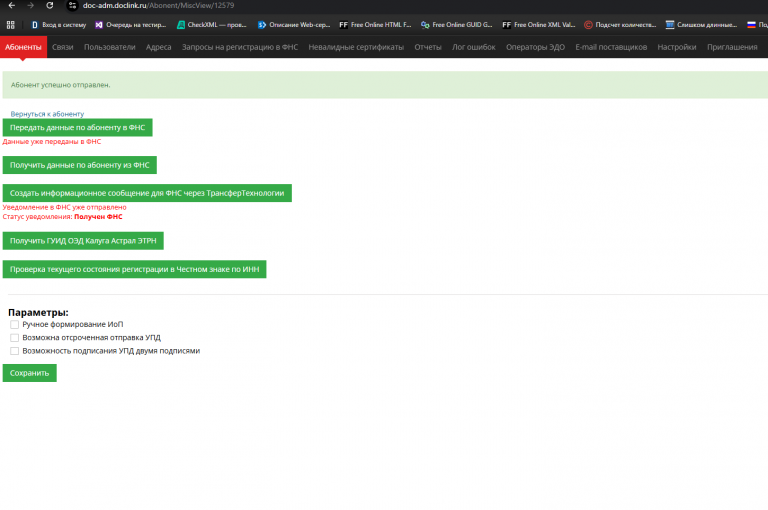Click 'Уведомление в ФНС уже отправлено' text
The width and height of the screenshot is (768, 510).
pos(64,207)
